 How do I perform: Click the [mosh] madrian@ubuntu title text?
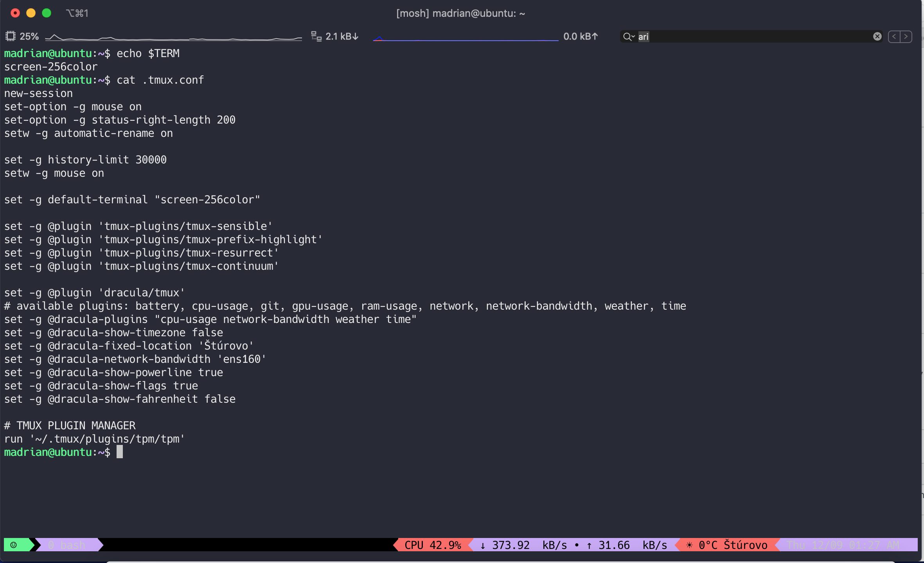tap(460, 13)
